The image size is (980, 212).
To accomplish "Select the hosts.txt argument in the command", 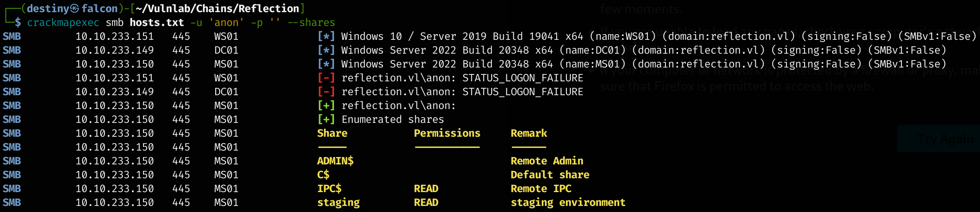I will coord(157,22).
